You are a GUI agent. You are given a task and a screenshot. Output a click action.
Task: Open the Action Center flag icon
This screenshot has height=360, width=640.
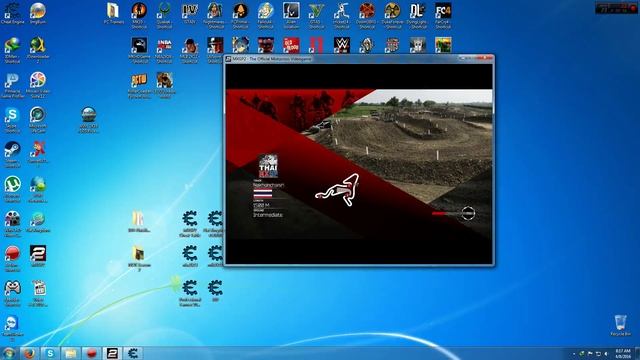point(590,354)
